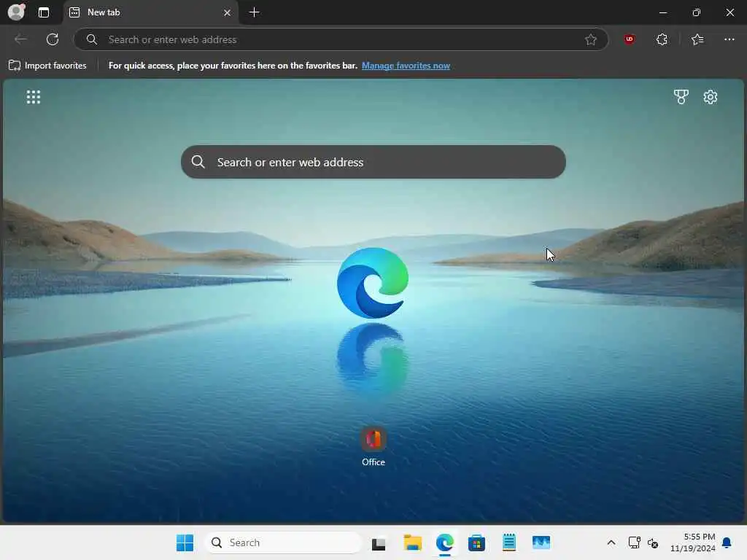Close the New tab tab
The image size is (747, 560).
coord(228,12)
